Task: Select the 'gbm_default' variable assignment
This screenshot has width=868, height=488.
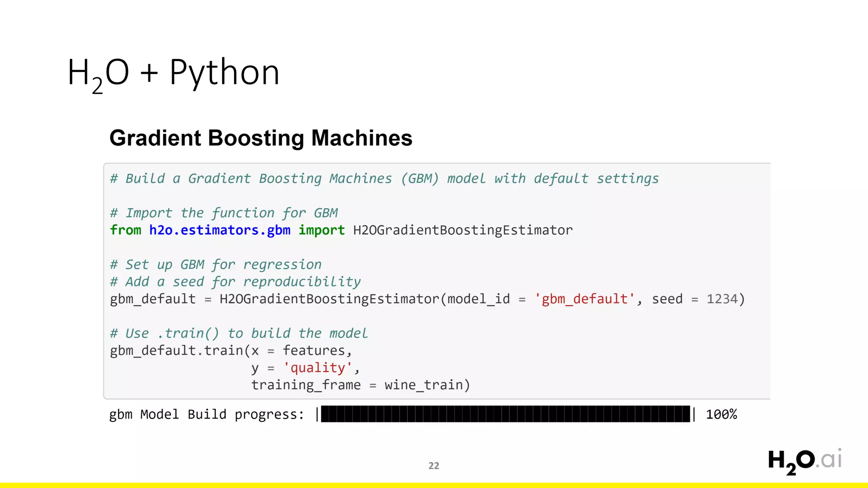Action: 153,299
